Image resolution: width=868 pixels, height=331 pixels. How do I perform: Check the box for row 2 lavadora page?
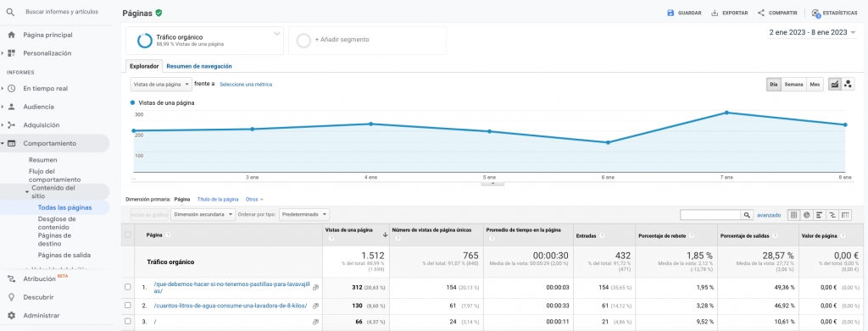[128, 306]
